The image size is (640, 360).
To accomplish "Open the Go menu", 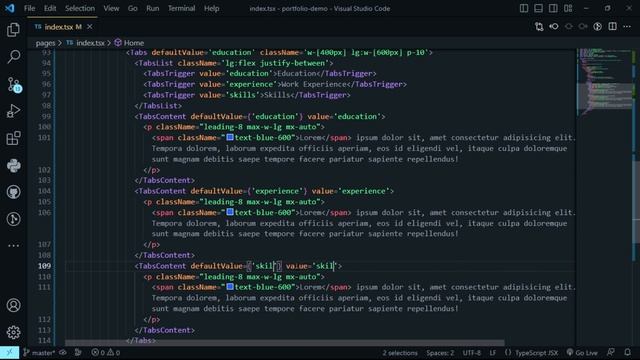I will tap(133, 8).
